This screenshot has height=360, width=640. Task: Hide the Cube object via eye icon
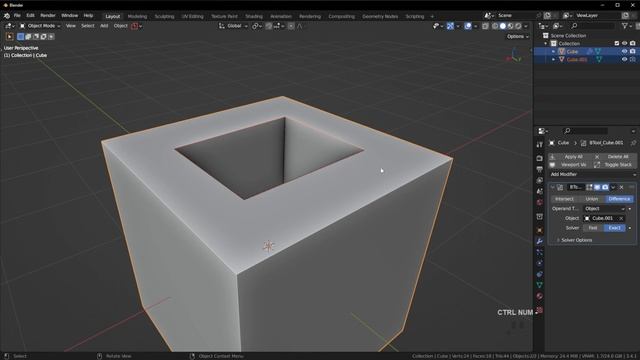point(624,51)
